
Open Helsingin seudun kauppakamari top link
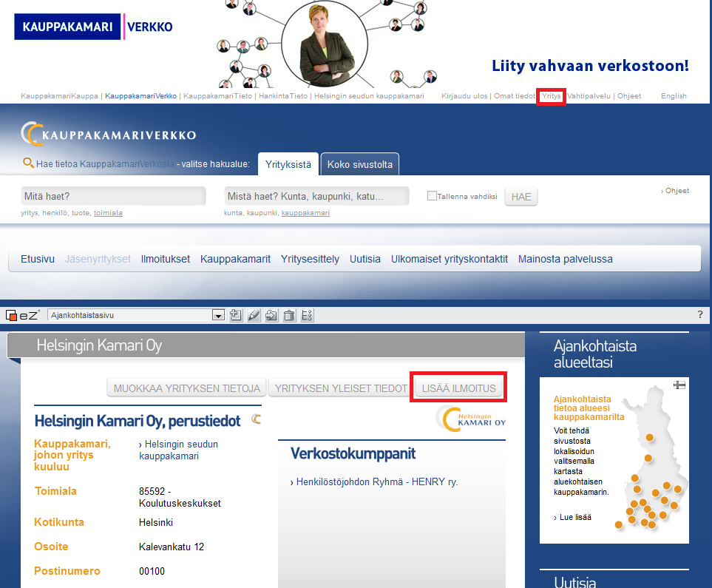click(x=369, y=96)
